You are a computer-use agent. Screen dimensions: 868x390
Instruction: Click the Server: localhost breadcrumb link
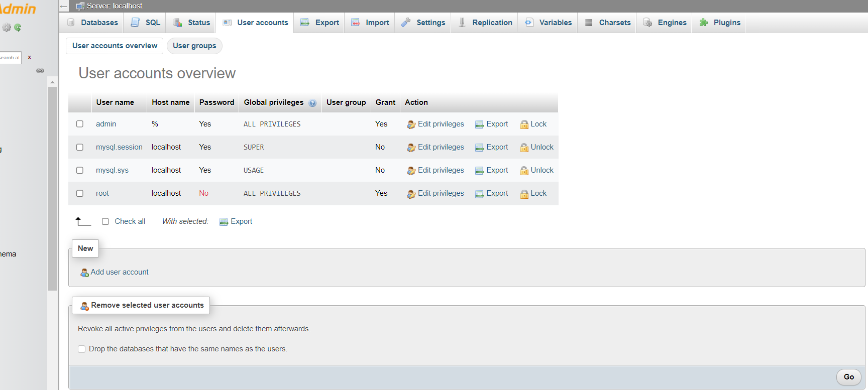coord(115,6)
